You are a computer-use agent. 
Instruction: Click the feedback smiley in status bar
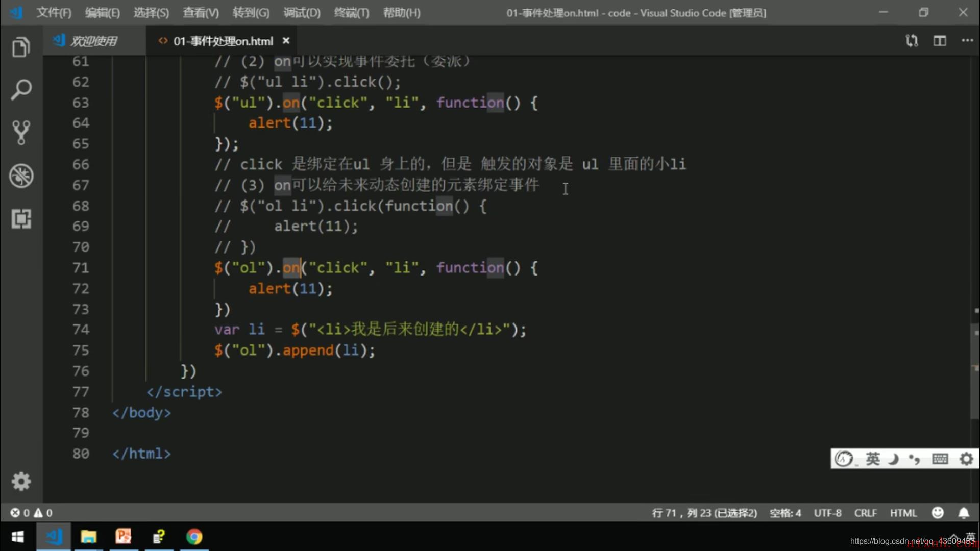click(938, 513)
